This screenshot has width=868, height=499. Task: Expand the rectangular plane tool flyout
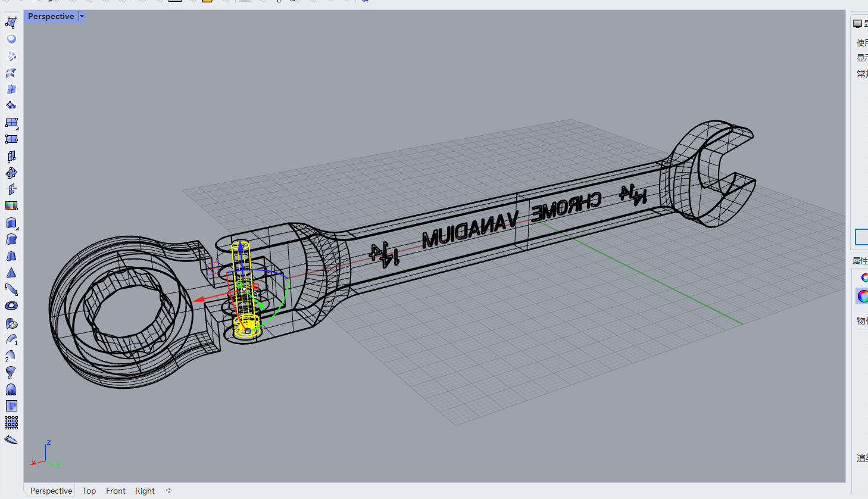17,128
